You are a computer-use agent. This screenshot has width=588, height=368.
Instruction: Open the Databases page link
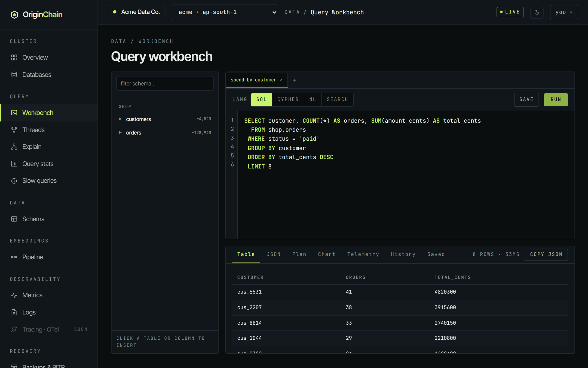click(x=37, y=75)
